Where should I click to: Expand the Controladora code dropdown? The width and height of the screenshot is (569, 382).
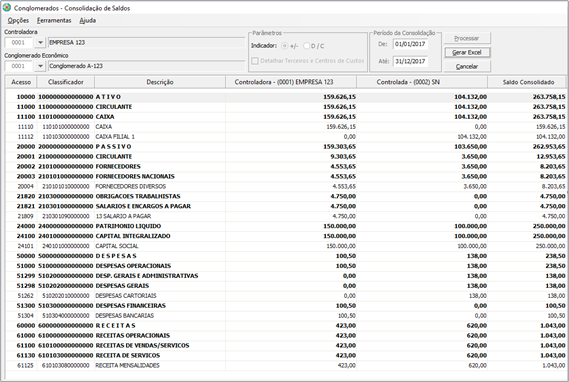pyautogui.click(x=40, y=43)
